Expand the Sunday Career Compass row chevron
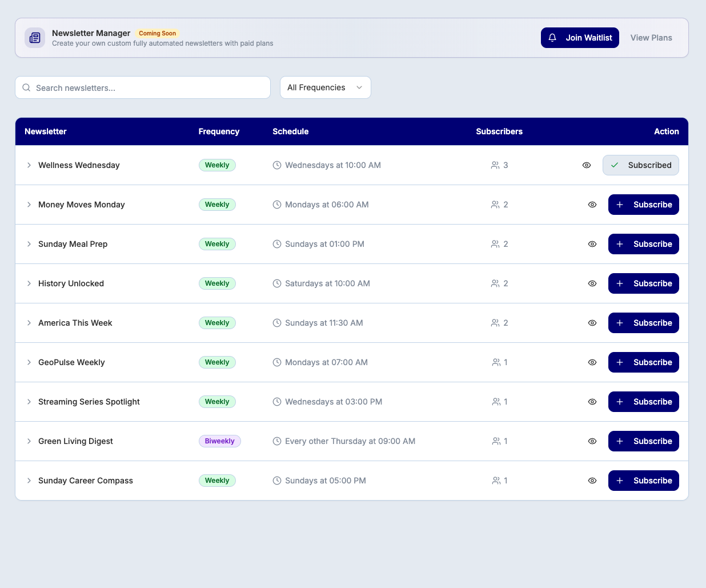Image resolution: width=706 pixels, height=588 pixels. tap(29, 481)
